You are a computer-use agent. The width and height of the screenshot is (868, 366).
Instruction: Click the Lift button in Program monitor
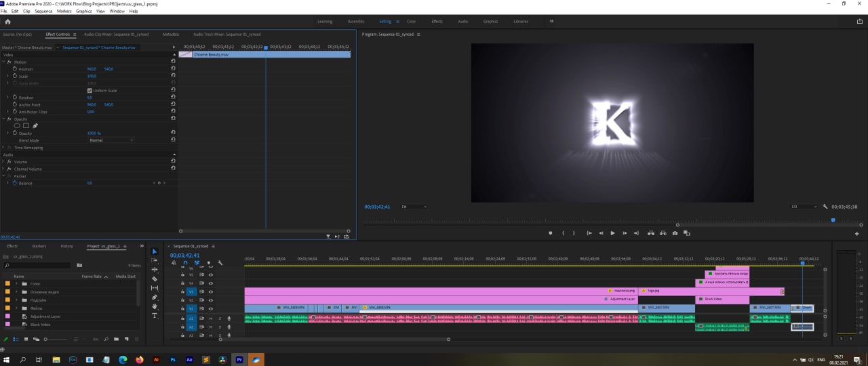pos(650,233)
